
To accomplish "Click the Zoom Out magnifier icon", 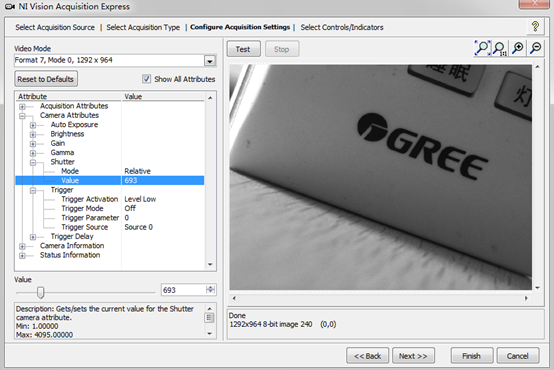I will [536, 48].
